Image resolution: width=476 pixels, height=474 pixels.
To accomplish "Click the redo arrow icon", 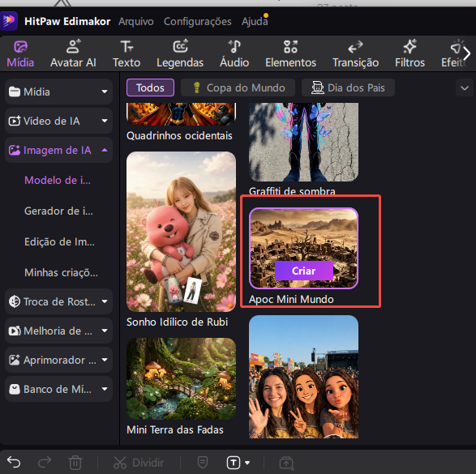I will tap(45, 462).
